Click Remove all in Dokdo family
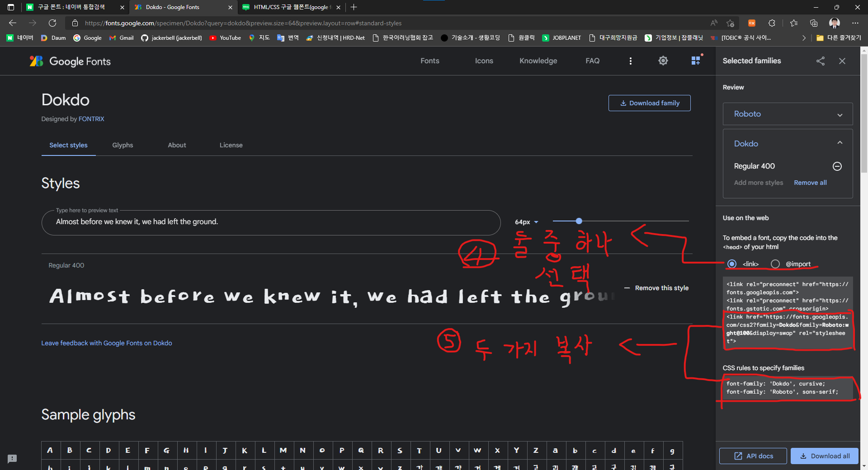 tap(810, 183)
